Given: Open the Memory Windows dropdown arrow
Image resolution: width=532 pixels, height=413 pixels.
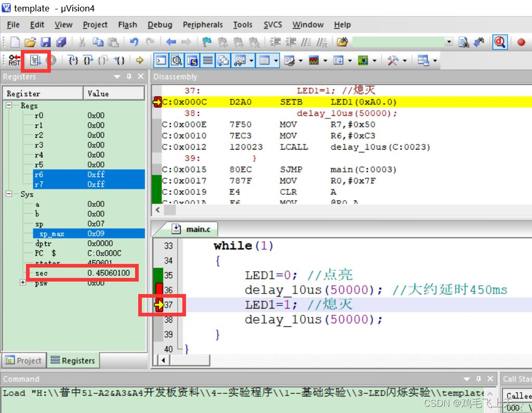Looking at the screenshot, I should (x=276, y=60).
